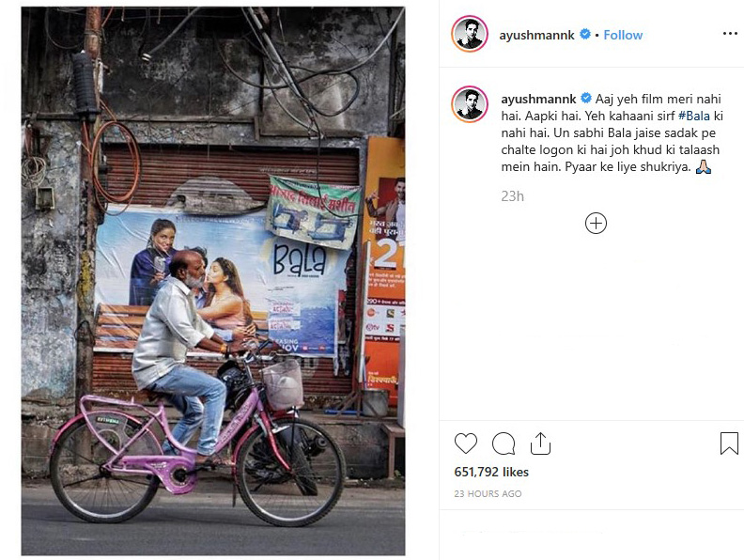
Task: Follow the ayushmannk account
Action: click(623, 35)
